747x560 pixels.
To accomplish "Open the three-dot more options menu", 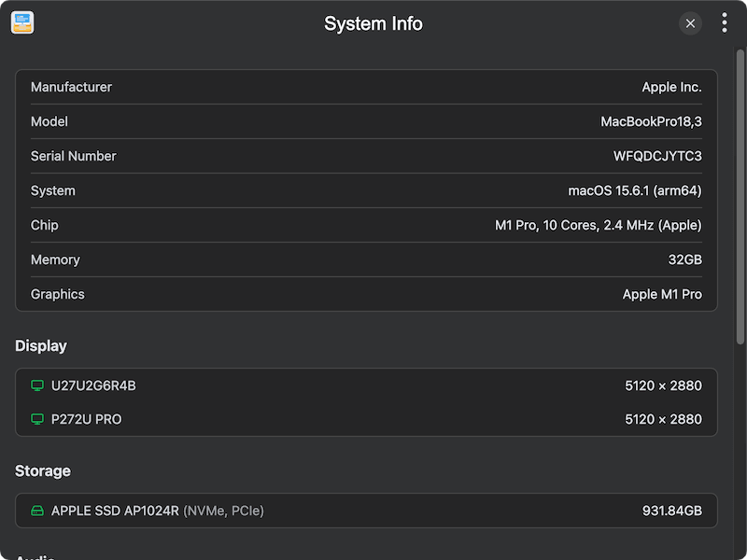I will coord(724,23).
